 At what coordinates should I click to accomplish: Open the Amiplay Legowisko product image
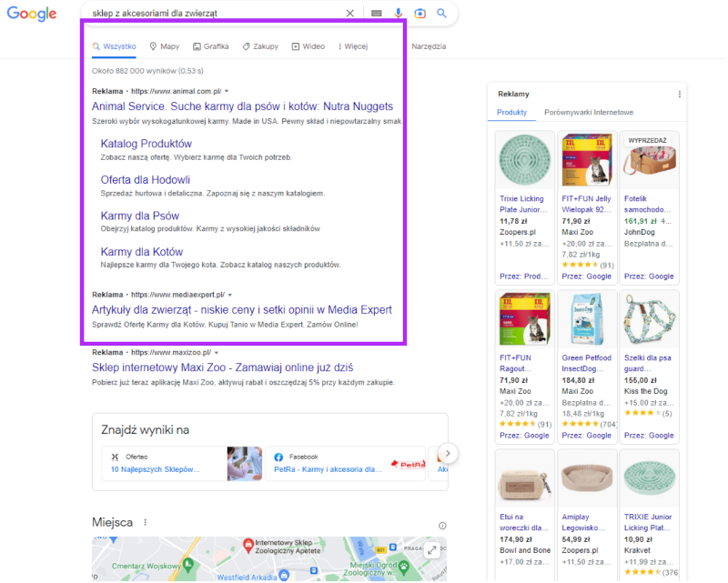587,478
